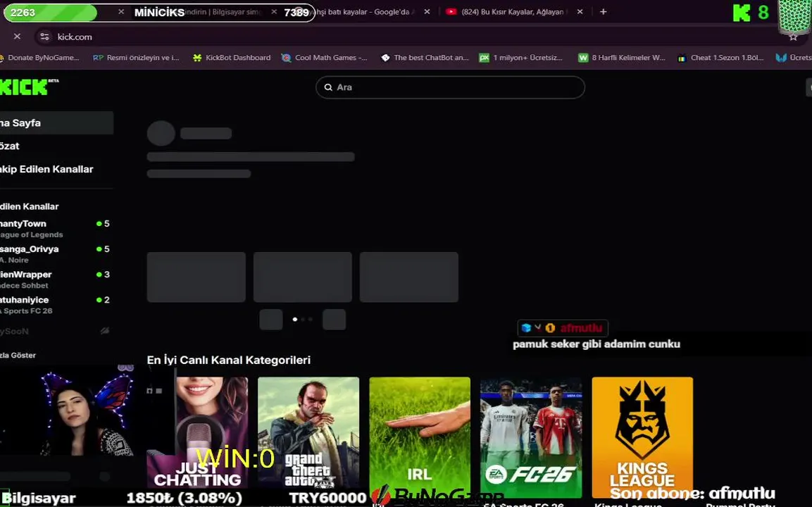The height and width of the screenshot is (507, 812).
Task: Click the green KICK logo
Action: coord(29,87)
